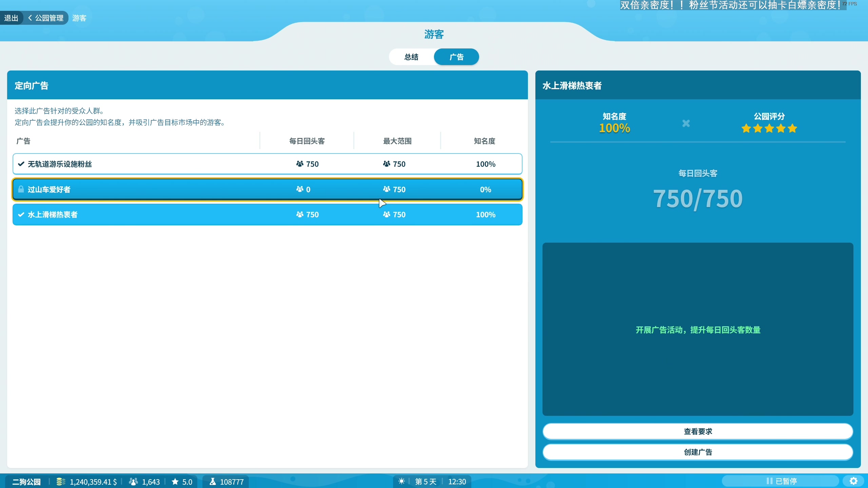Click checkmark icon of 无轨道游乐设施粉丝
This screenshot has height=488, width=868.
point(21,164)
